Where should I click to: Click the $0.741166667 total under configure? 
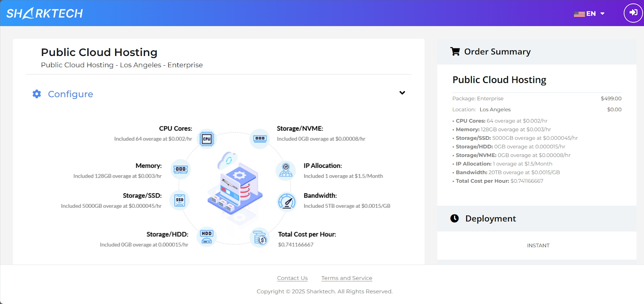[x=296, y=244]
